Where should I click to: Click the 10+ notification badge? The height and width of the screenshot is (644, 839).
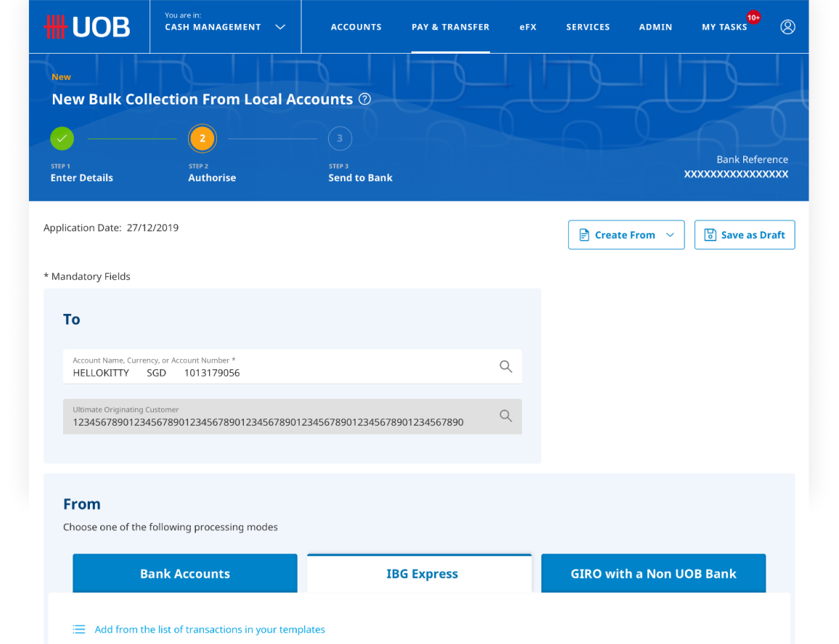click(x=753, y=17)
